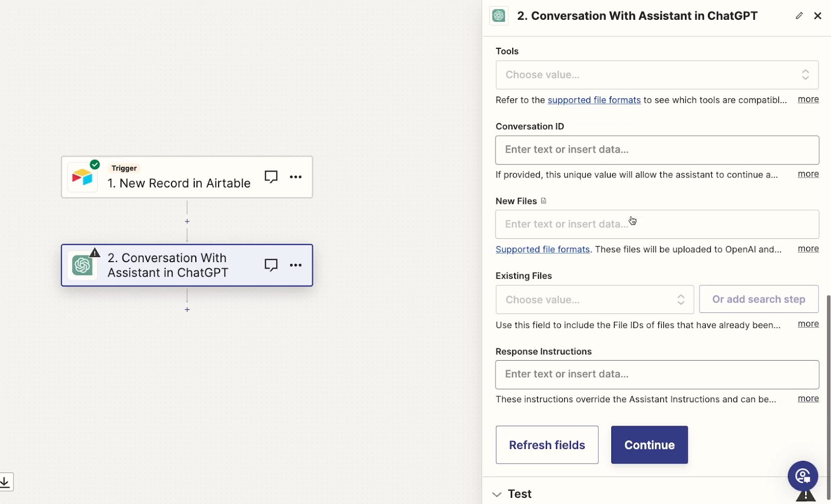Focus the New Files input field
Image resolution: width=831 pixels, height=504 pixels.
(x=657, y=224)
